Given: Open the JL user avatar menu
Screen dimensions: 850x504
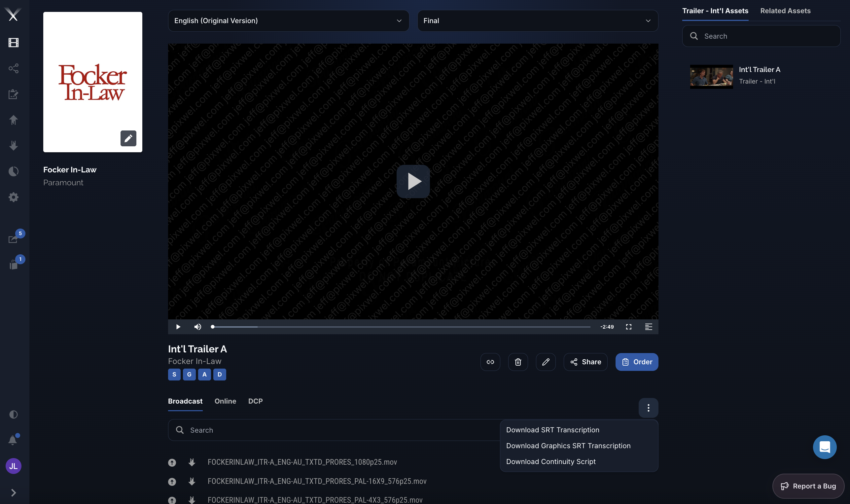Looking at the screenshot, I should point(13,466).
